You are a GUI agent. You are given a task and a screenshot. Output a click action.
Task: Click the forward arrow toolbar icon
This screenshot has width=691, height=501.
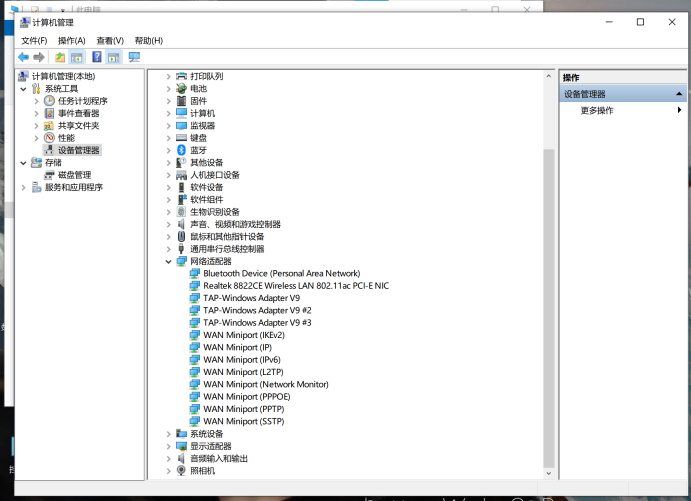[x=39, y=57]
